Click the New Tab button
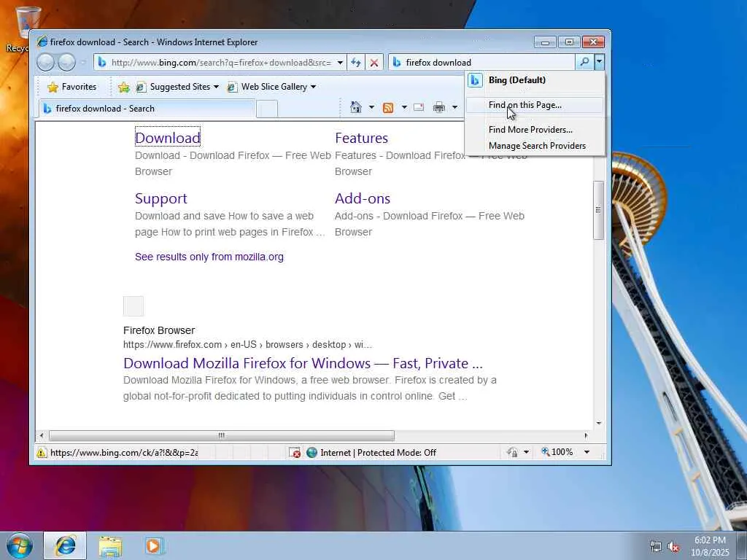This screenshot has height=560, width=747. coord(267,109)
